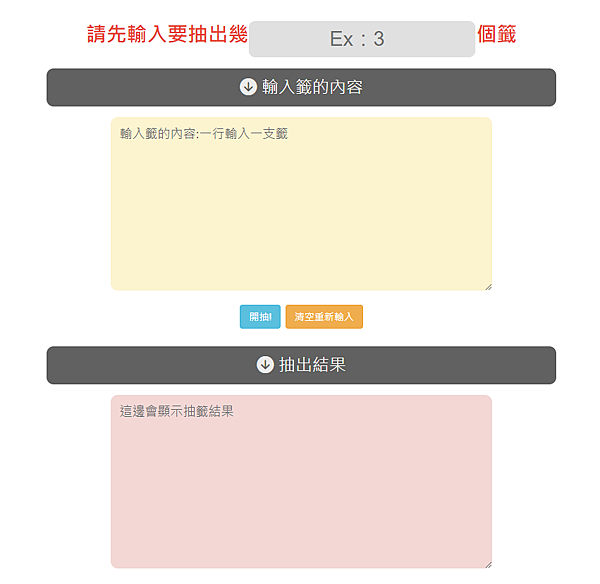This screenshot has width=600, height=584.
Task: Click the placeholder 輸入籤的內容:一行輸入一支籤
Action: point(204,134)
